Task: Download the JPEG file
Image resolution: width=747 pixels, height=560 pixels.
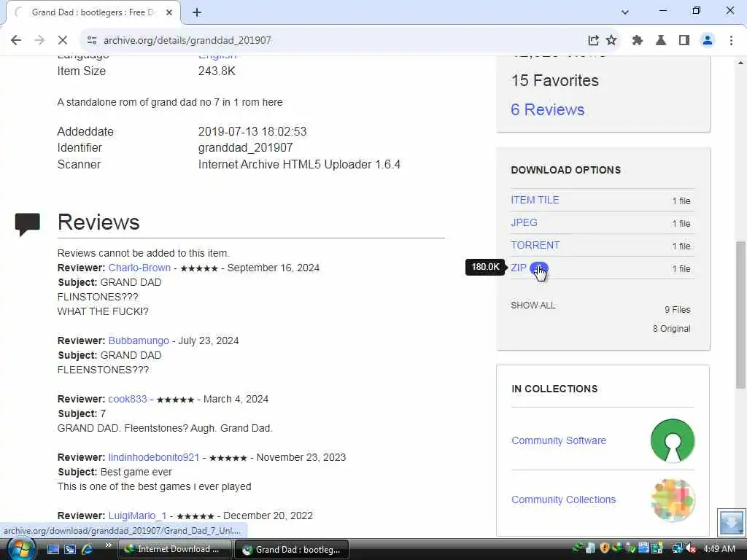Action: tap(524, 222)
